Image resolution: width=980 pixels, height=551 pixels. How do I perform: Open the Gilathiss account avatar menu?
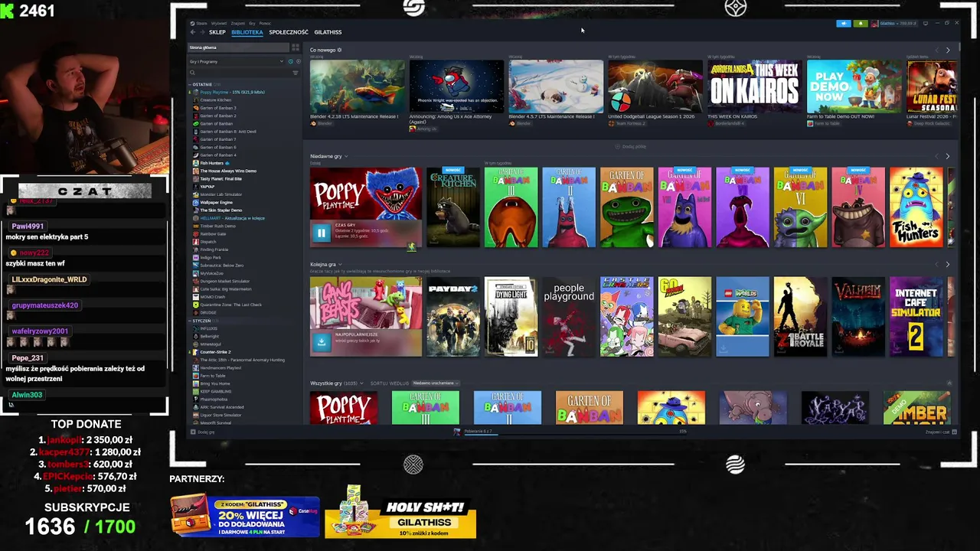coord(874,24)
